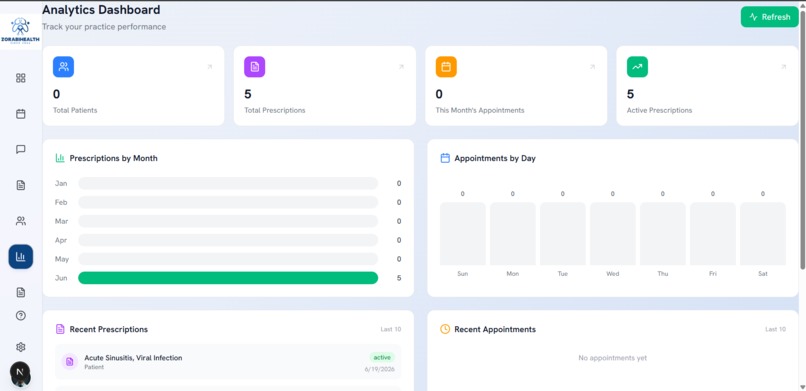Viewport: 806px width, 391px height.
Task: Click the January prescriptions bar
Action: pos(228,183)
